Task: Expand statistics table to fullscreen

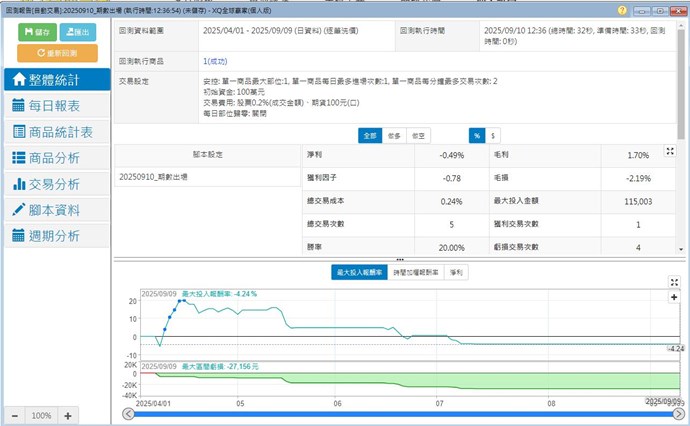Action: [670, 151]
